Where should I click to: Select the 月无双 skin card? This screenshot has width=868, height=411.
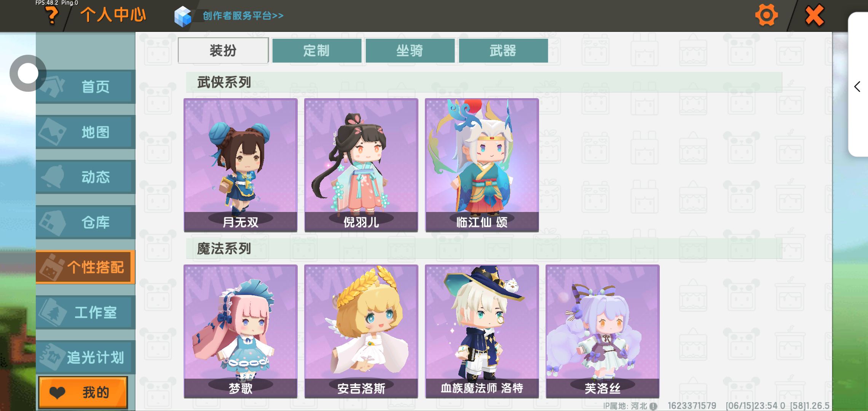coord(241,165)
